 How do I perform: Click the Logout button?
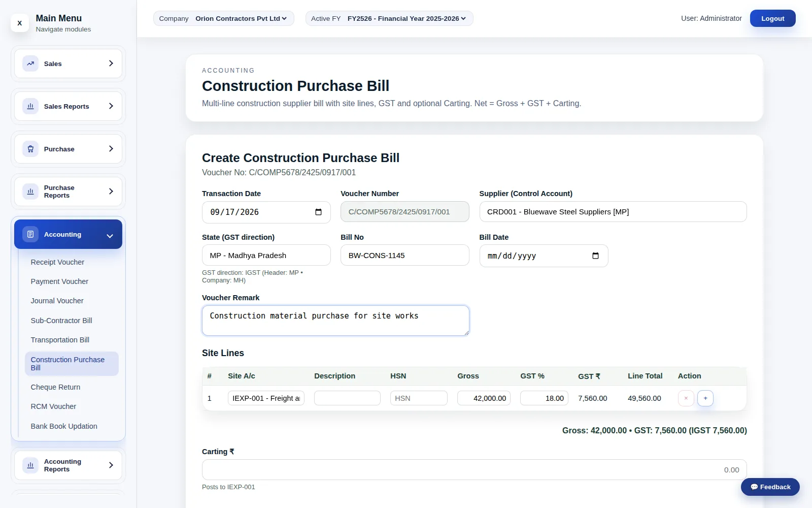point(772,18)
